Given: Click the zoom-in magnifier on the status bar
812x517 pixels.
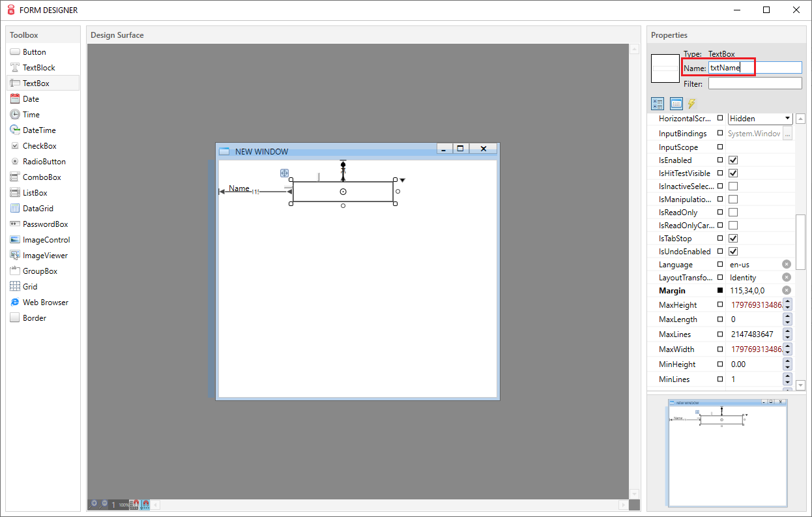Looking at the screenshot, I should [x=93, y=503].
